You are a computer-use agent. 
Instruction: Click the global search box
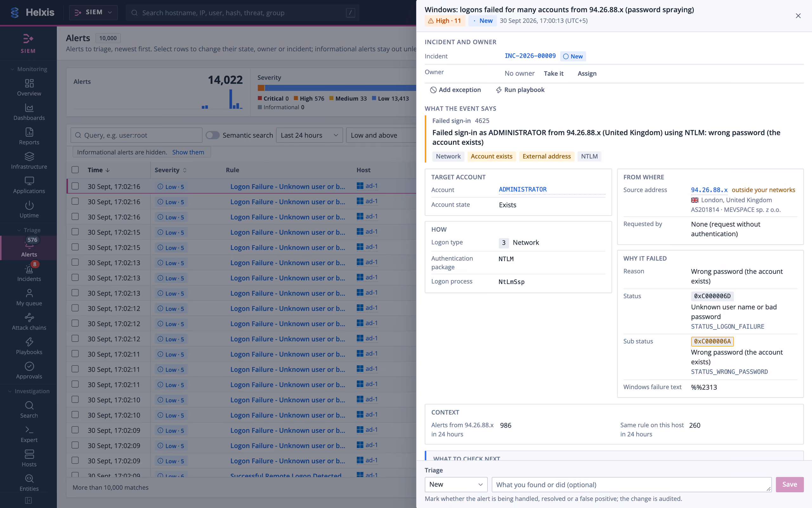click(243, 13)
